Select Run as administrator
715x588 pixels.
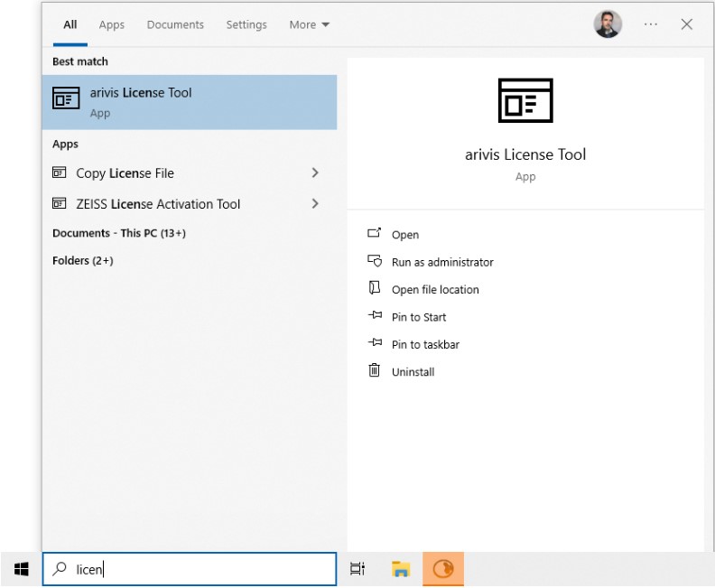click(442, 262)
